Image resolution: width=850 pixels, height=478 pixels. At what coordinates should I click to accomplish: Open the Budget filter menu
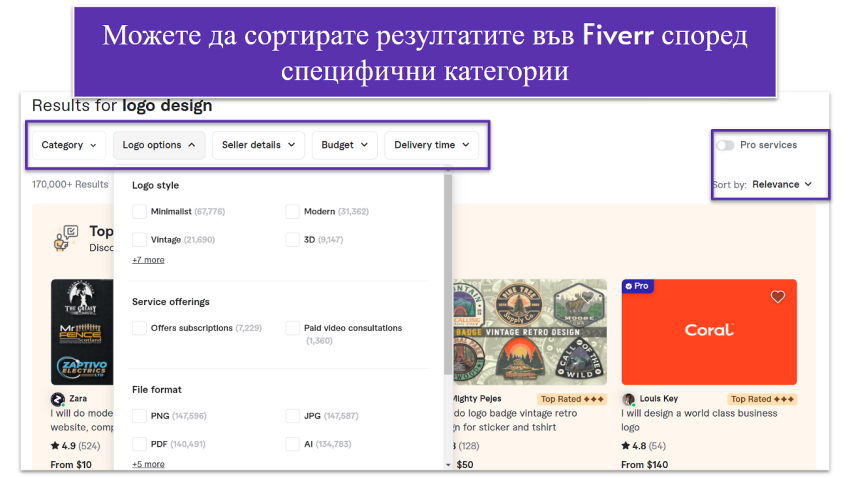click(x=344, y=145)
